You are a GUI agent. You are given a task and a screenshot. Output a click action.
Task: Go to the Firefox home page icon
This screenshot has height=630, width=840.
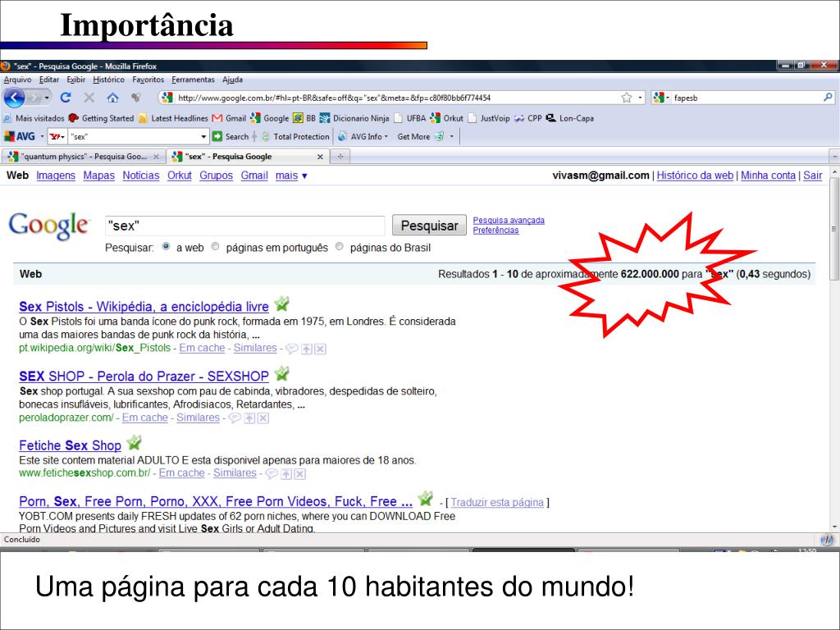[x=112, y=98]
